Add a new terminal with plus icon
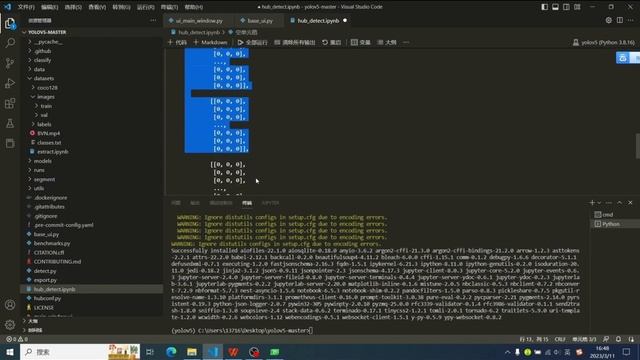Image resolution: width=640 pixels, height=360 pixels. pyautogui.click(x=592, y=203)
